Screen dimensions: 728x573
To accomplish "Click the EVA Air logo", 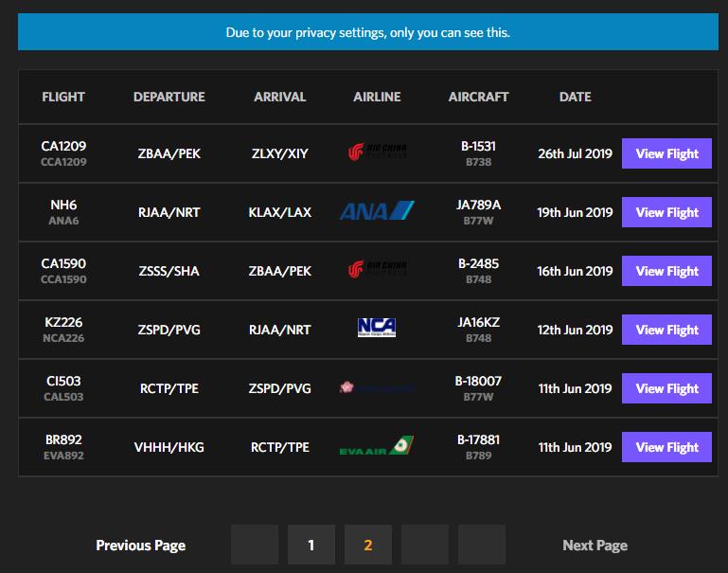I will pyautogui.click(x=377, y=447).
